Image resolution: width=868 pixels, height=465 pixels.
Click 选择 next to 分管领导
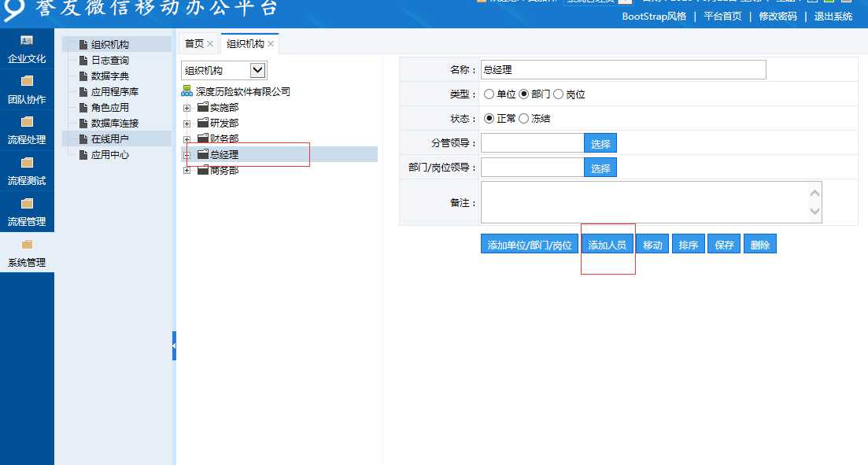(600, 143)
